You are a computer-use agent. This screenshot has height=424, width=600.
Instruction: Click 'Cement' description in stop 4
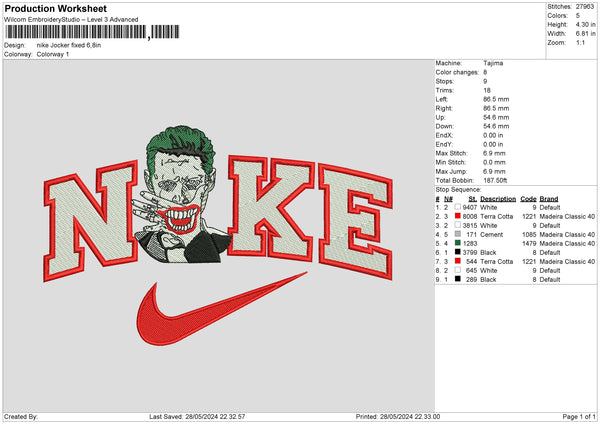click(x=491, y=235)
